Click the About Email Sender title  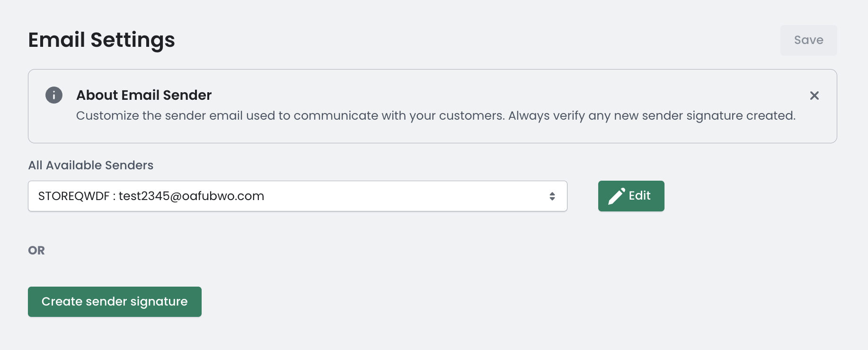click(144, 95)
